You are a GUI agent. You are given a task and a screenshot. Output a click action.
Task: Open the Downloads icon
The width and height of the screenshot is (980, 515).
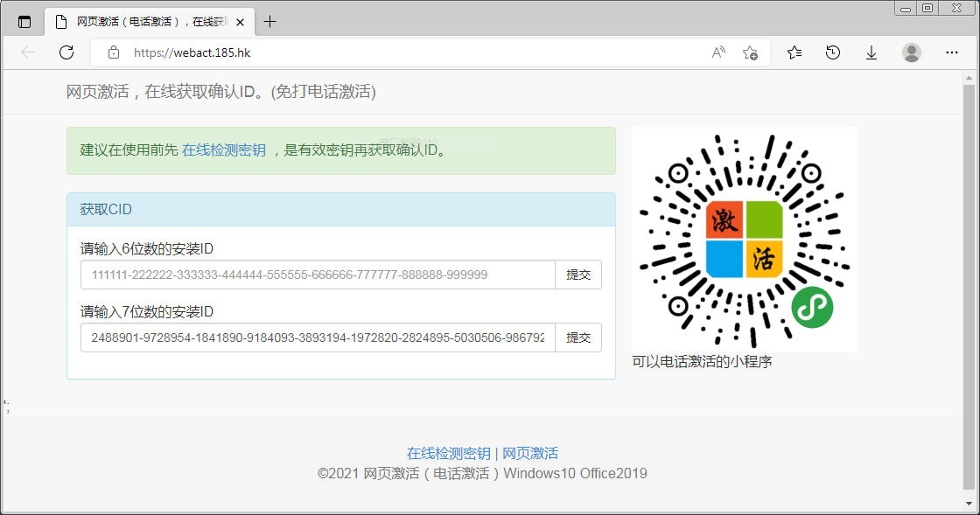click(x=871, y=52)
